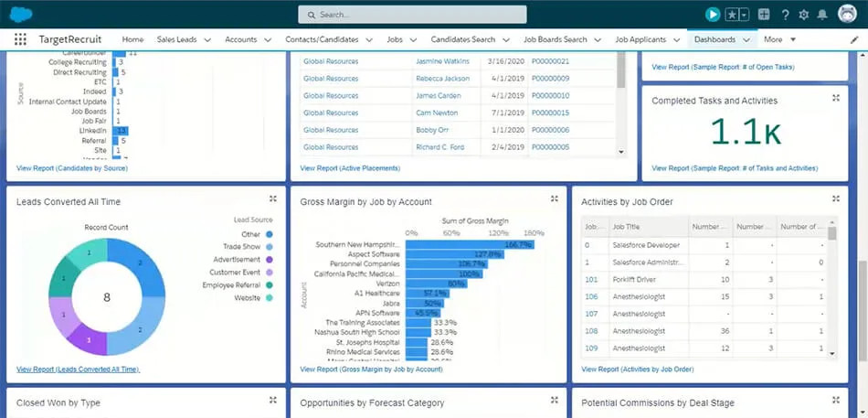Click the Salesforce cloud logo

point(20,14)
